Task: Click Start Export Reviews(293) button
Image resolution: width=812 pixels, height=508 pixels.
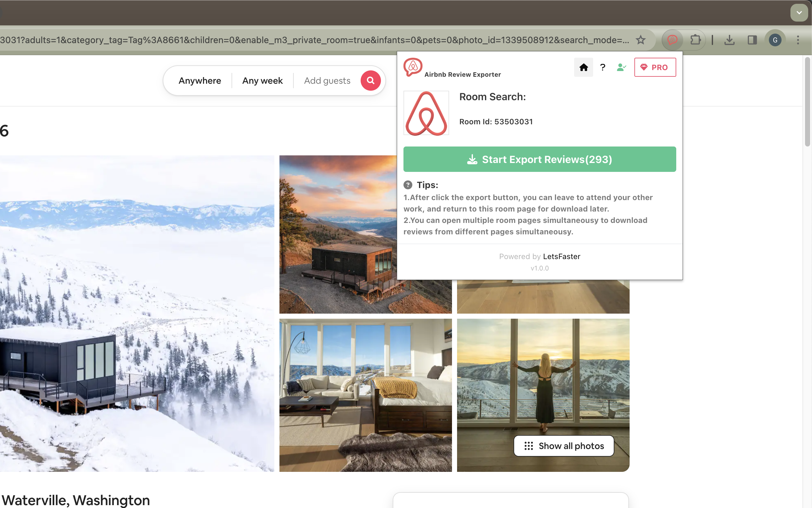Action: pyautogui.click(x=540, y=159)
